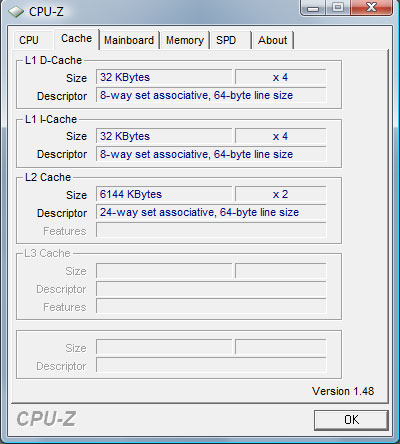The width and height of the screenshot is (400, 444).
Task: Click the L1 D-Cache x 4 count field
Action: 280,77
